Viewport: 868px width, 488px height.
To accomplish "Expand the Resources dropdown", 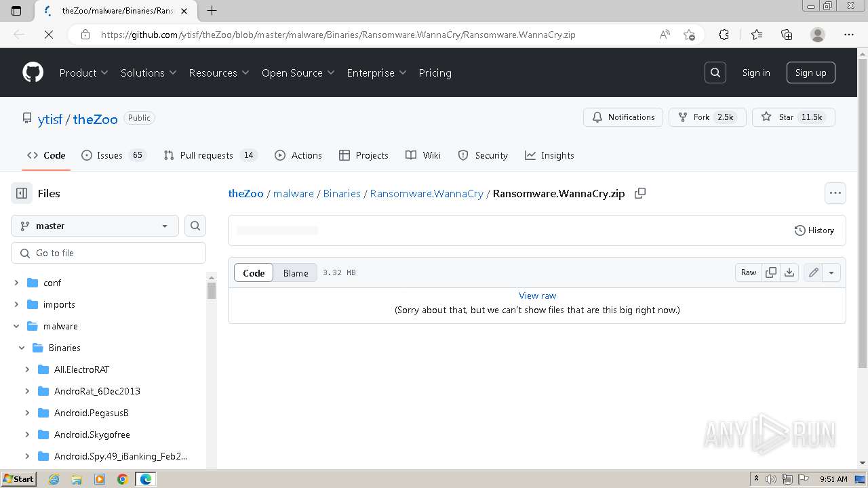I will point(219,73).
